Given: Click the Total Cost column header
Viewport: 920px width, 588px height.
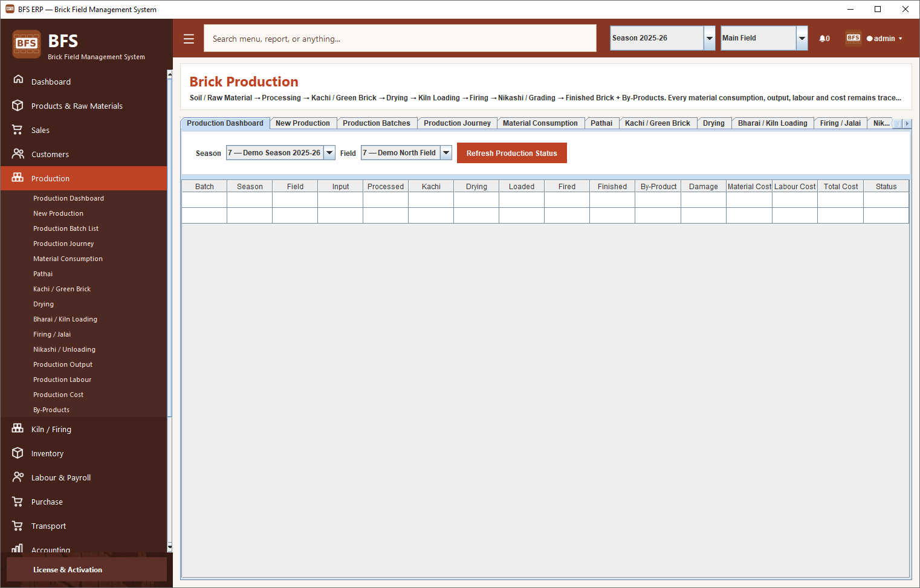Looking at the screenshot, I should [840, 186].
